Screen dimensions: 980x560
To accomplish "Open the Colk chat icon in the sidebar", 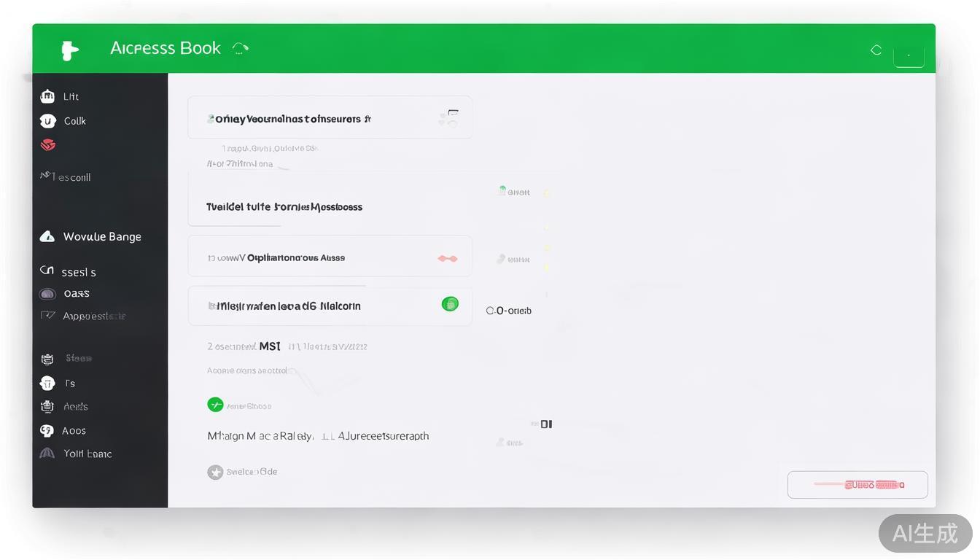I will [47, 120].
